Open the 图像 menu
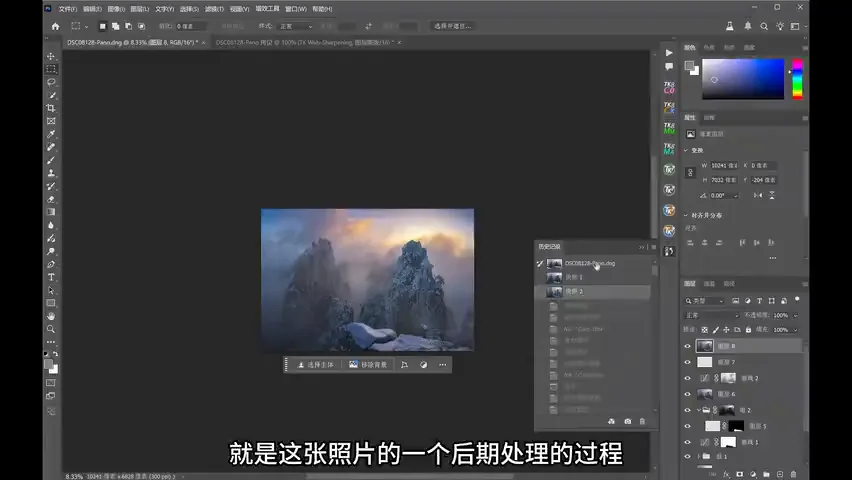The height and width of the screenshot is (480, 852). (116, 9)
